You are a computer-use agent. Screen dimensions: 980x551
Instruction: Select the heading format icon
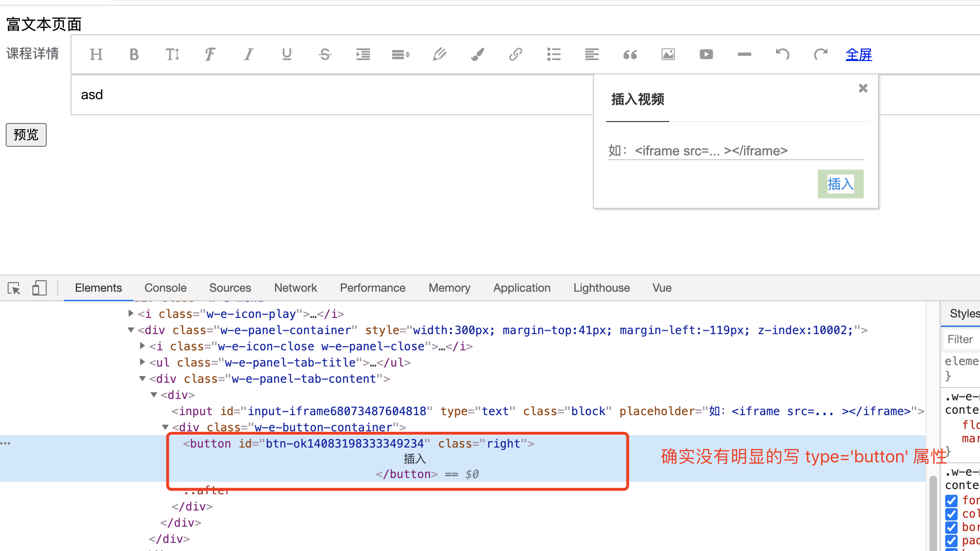tap(96, 54)
